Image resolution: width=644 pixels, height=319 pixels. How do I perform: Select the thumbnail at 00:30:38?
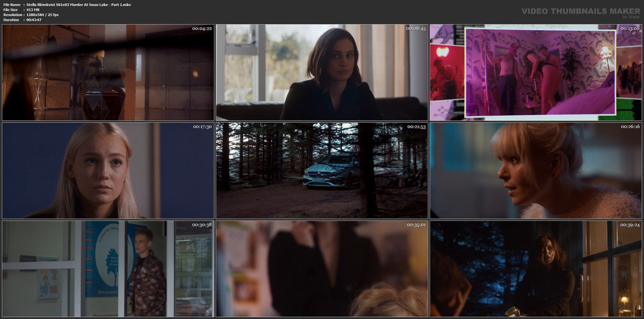108,269
